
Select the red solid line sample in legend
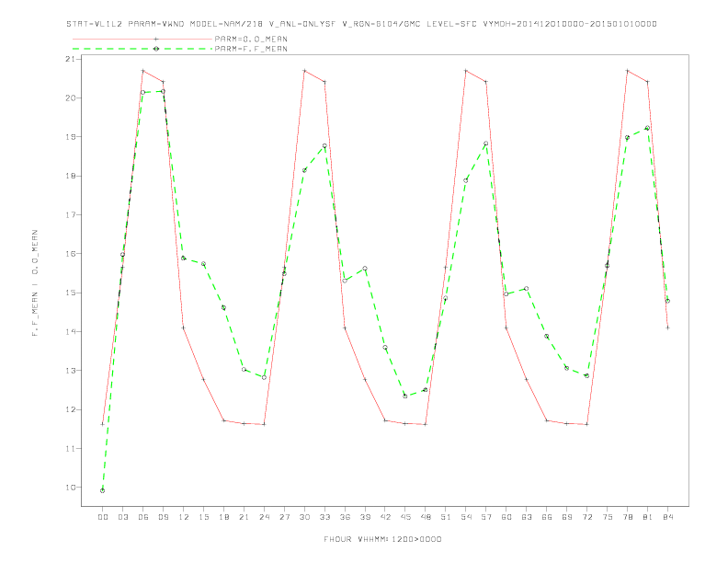[142, 39]
